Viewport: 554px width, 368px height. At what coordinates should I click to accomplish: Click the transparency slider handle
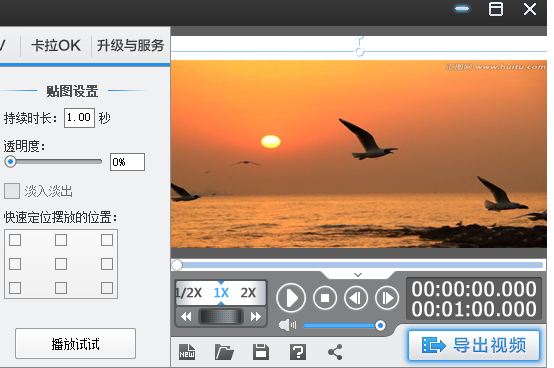click(10, 162)
